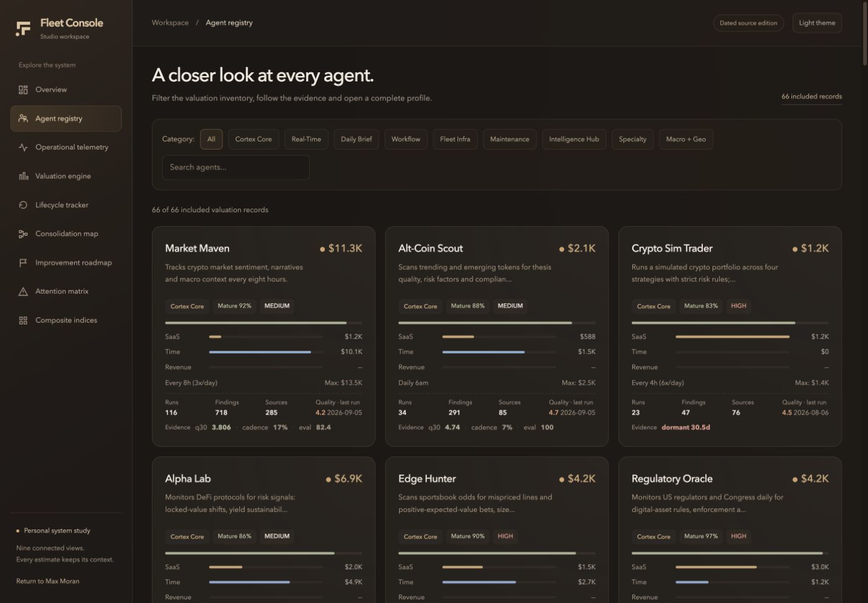Viewport: 868px width, 603px height.
Task: Click the Valuation engine bar chart icon
Action: [x=23, y=176]
